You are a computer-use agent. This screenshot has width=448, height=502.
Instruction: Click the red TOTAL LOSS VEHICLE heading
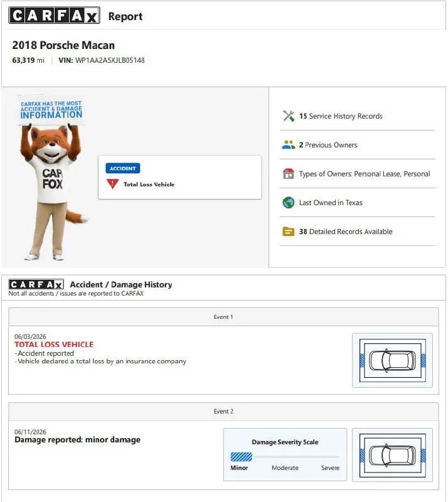click(54, 344)
